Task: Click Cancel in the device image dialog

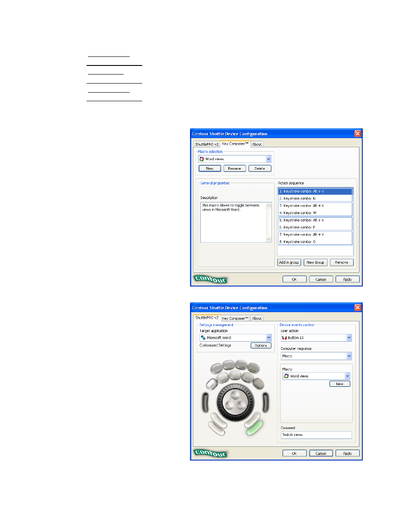Action: click(321, 453)
